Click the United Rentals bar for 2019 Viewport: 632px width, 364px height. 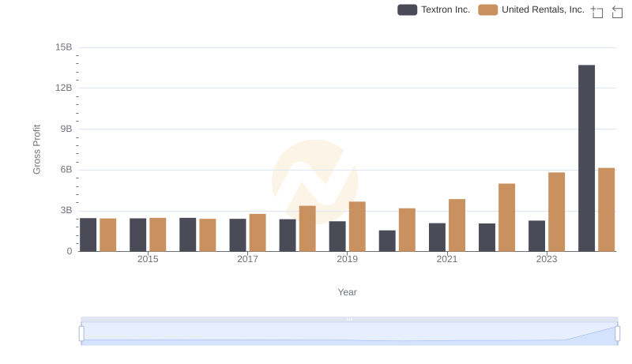[x=357, y=227]
